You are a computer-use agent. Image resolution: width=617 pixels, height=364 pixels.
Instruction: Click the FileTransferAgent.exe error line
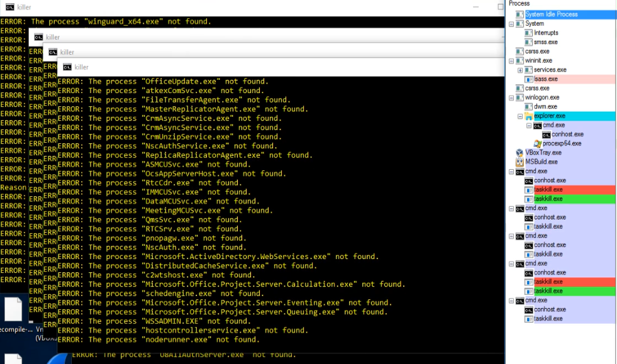tap(174, 100)
